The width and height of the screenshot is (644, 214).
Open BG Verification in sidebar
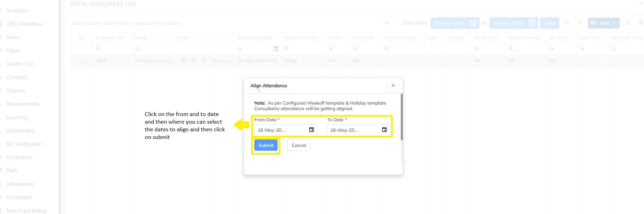pyautogui.click(x=24, y=144)
